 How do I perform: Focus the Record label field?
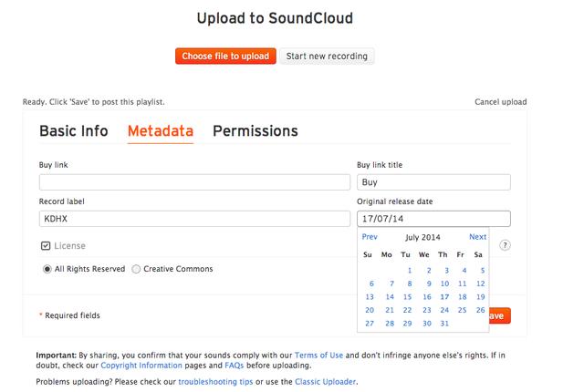coord(194,219)
